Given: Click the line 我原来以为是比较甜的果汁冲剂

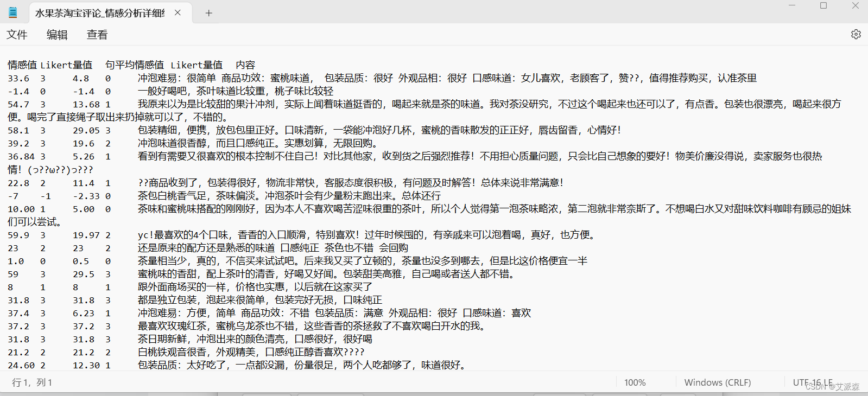Looking at the screenshot, I should point(425,104).
